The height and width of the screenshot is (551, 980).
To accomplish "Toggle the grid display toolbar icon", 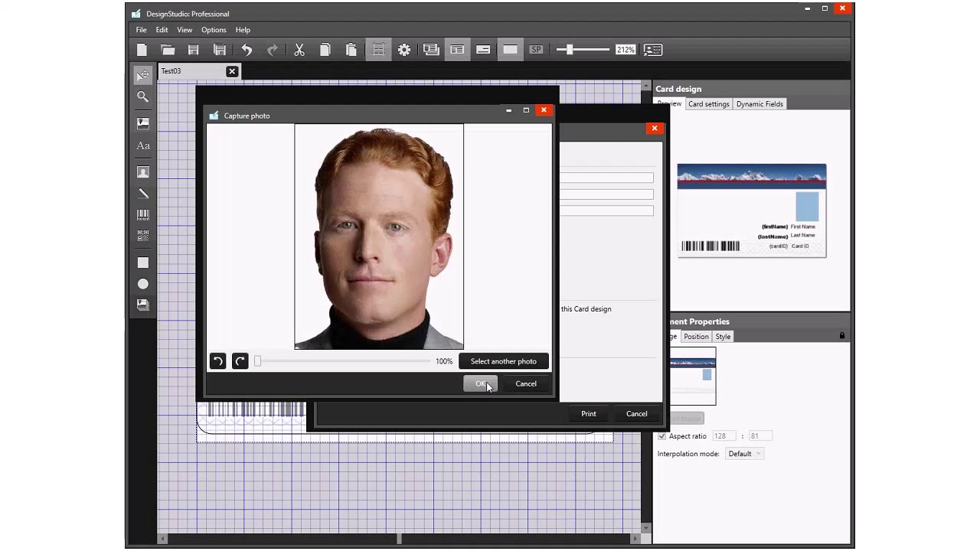I will click(x=378, y=50).
